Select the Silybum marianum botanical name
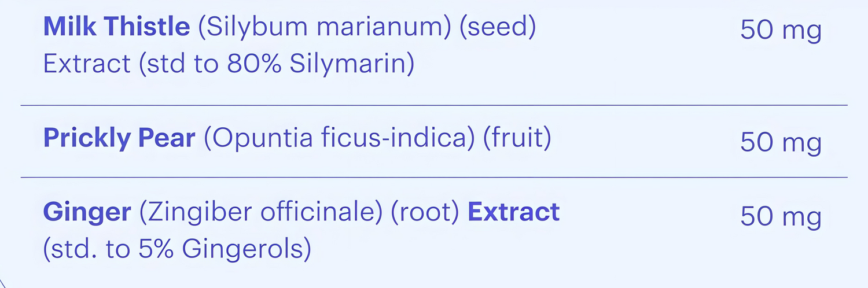868x288 pixels. (x=325, y=27)
